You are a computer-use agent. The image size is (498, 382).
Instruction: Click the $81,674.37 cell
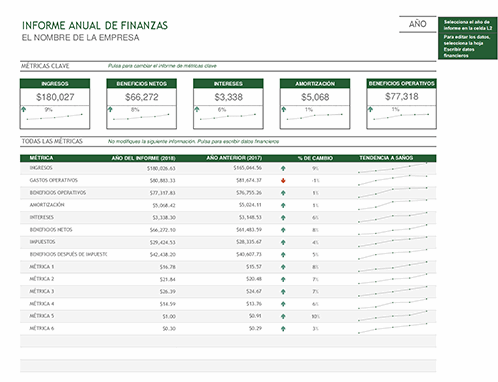coord(249,180)
